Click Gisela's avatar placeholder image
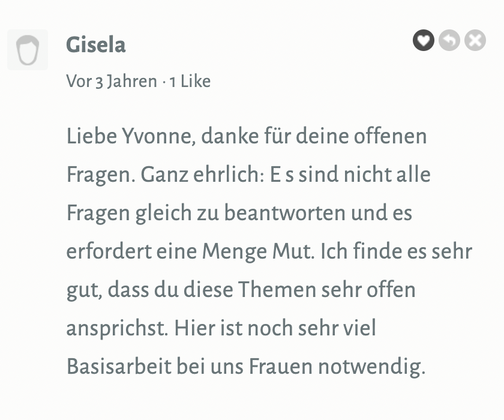The image size is (504, 420). (28, 50)
